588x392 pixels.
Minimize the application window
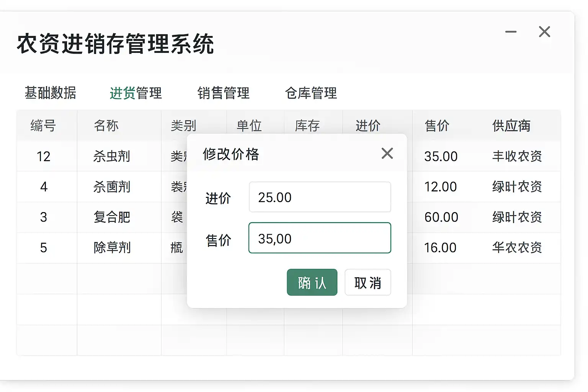click(511, 32)
